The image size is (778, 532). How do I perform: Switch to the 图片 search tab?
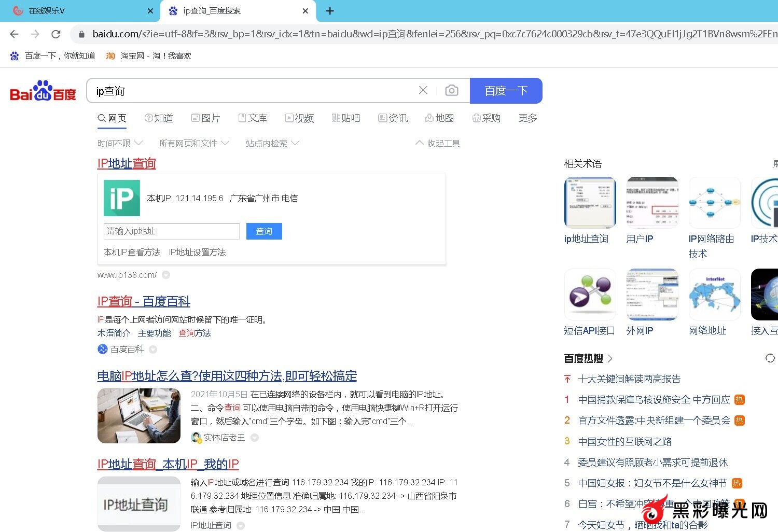point(205,118)
